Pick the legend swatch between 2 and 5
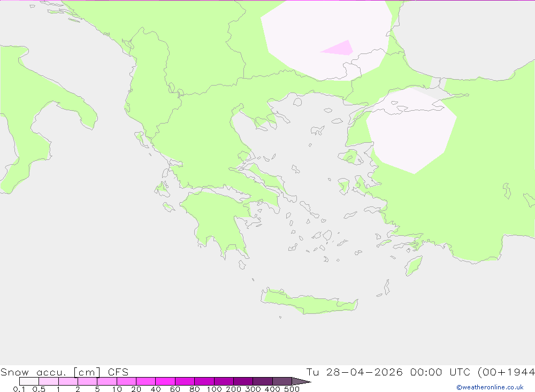535x392 pixels. (87, 381)
